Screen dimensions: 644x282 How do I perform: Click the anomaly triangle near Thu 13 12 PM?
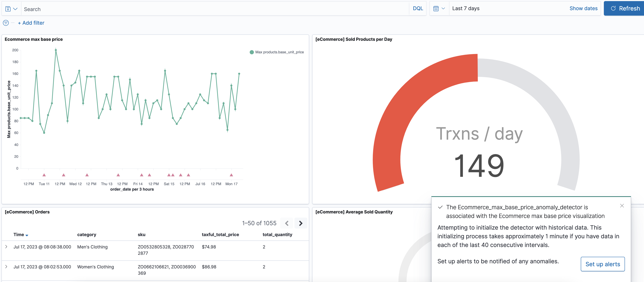[118, 175]
